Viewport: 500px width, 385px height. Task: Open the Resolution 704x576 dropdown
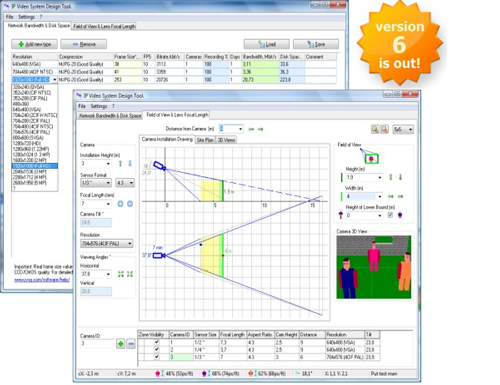click(107, 244)
